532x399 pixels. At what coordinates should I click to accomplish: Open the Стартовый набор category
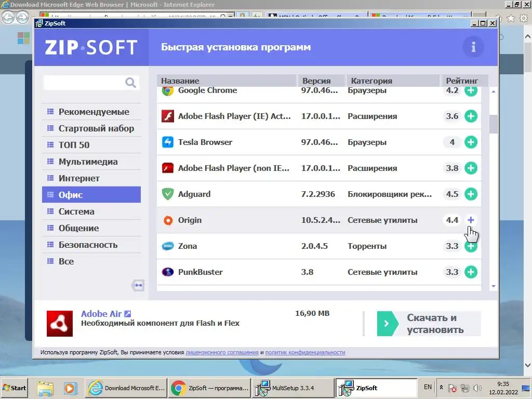(91, 128)
